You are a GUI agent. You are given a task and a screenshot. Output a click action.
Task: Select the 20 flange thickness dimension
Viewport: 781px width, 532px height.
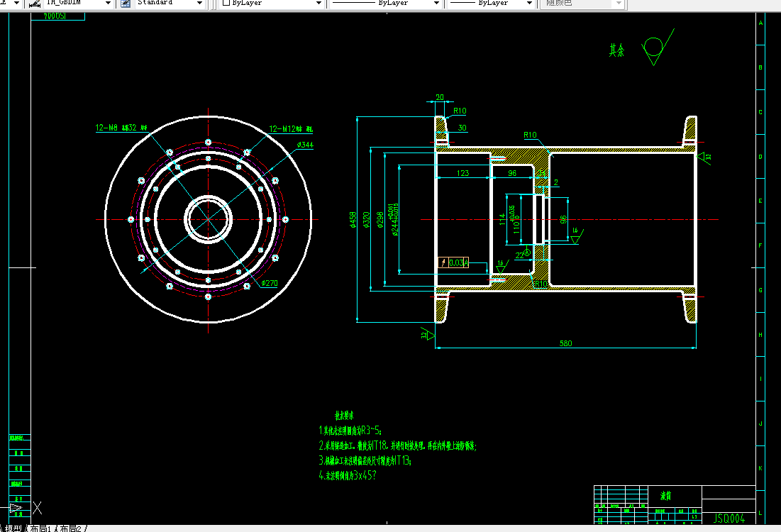click(439, 97)
